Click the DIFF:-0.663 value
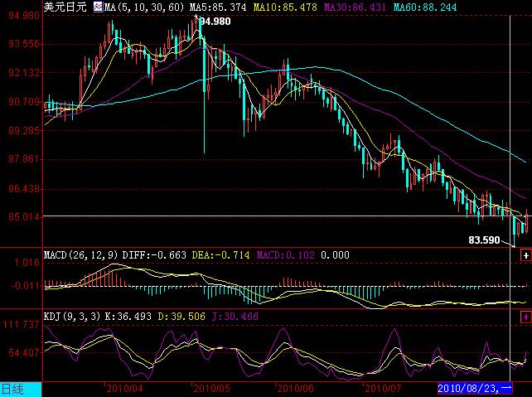The image size is (532, 397). coord(154,255)
